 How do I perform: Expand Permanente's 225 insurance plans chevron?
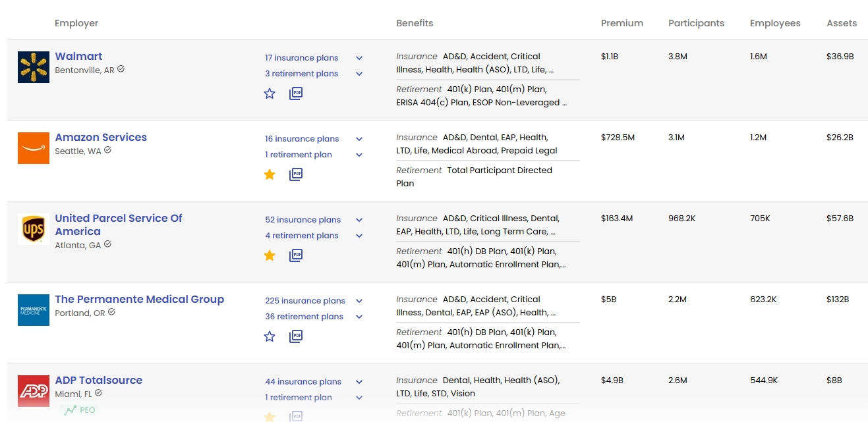(359, 301)
